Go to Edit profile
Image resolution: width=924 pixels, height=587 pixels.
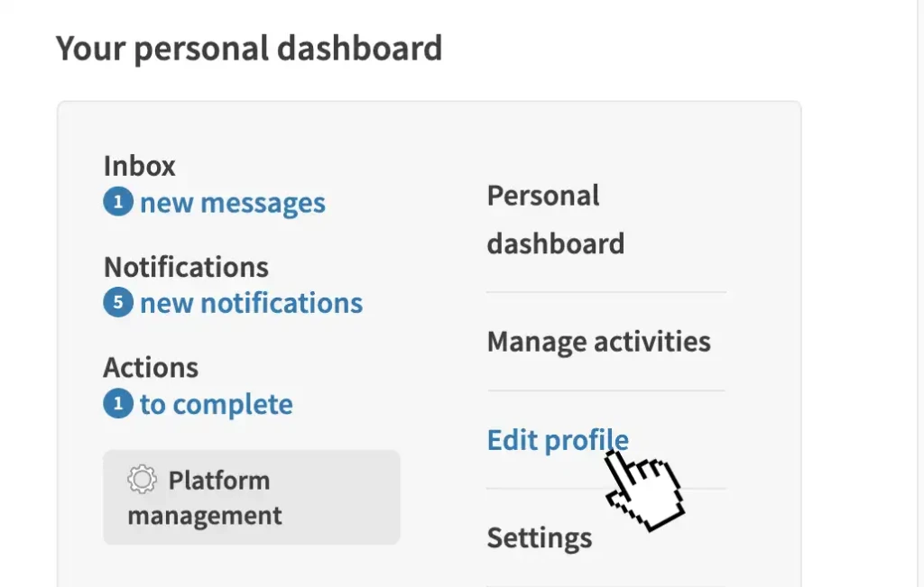(557, 440)
